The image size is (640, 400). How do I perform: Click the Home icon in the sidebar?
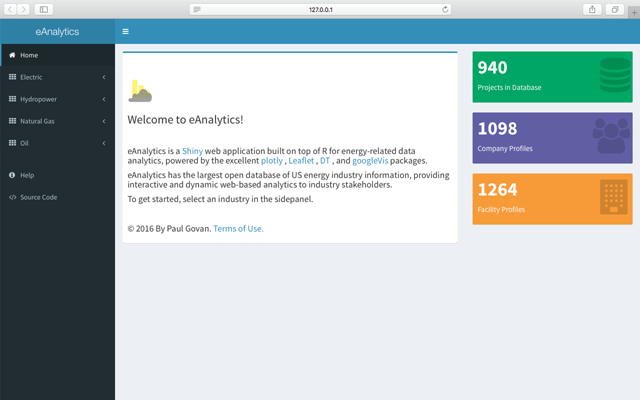[12, 55]
